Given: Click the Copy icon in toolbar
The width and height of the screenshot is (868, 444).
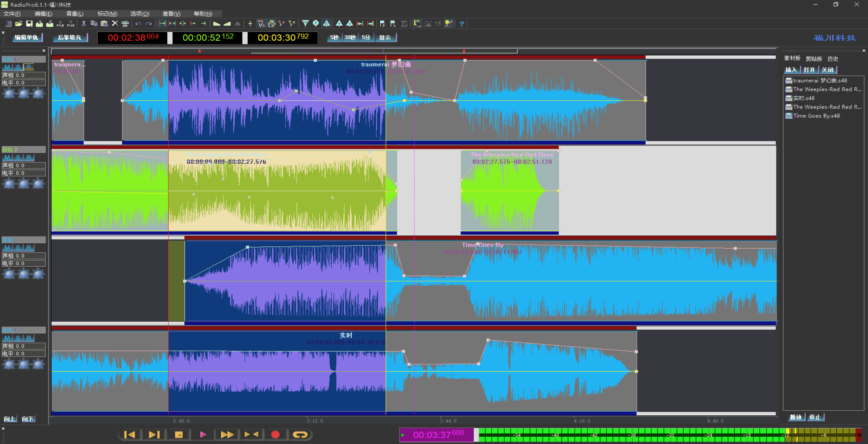Looking at the screenshot, I should [94, 24].
